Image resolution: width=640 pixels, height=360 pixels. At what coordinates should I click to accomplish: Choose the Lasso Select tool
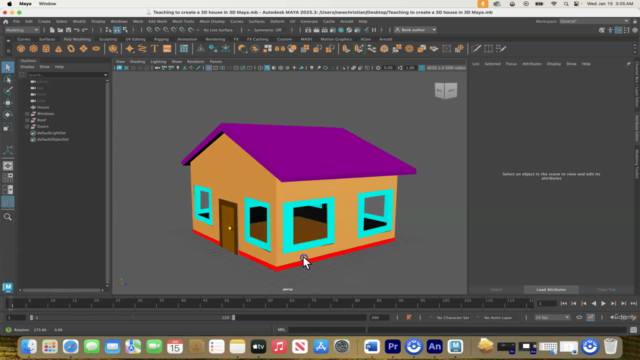(x=8, y=80)
